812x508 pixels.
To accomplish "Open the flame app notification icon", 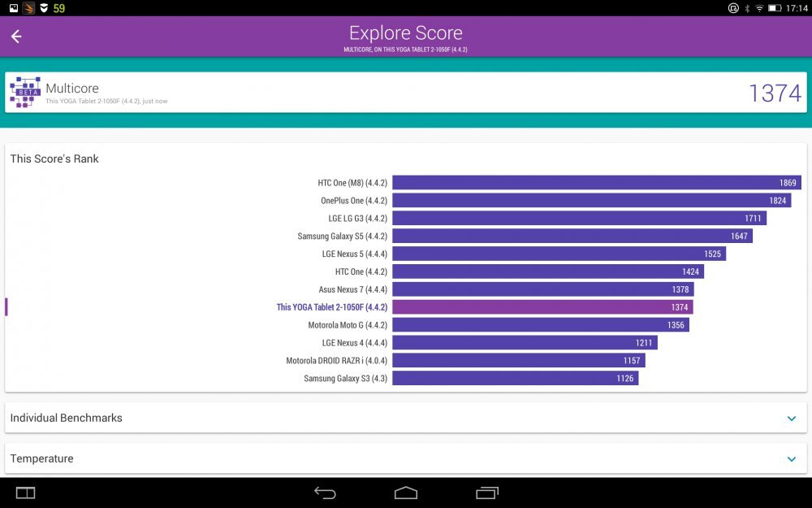I will click(x=29, y=7).
